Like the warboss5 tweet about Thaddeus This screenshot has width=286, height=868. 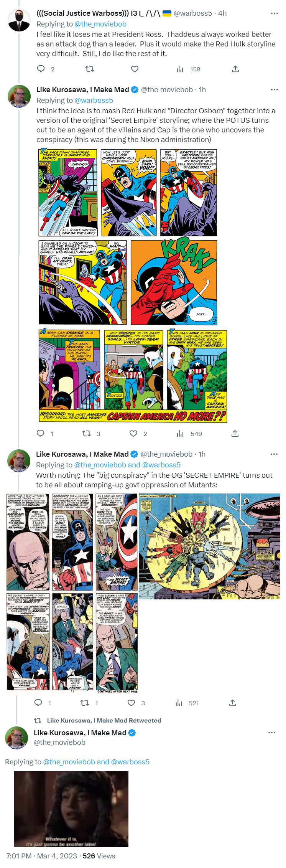coord(135,69)
